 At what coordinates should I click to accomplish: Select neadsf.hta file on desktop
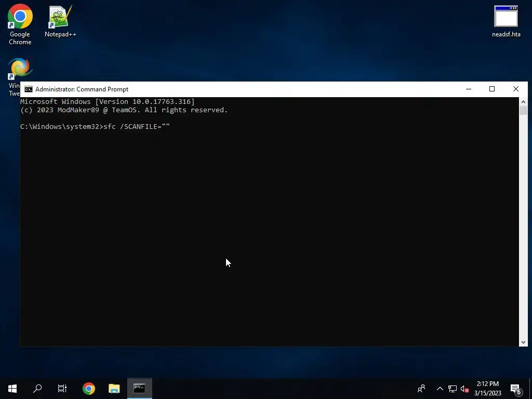tap(506, 21)
